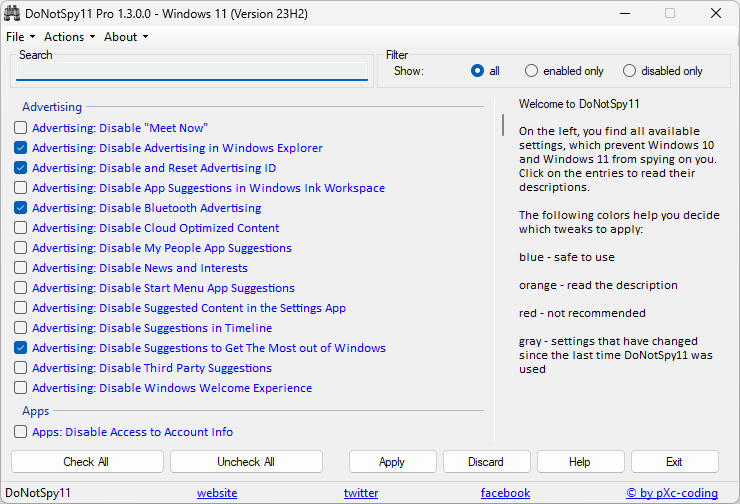Click the Discard button
740x504 pixels.
click(487, 462)
